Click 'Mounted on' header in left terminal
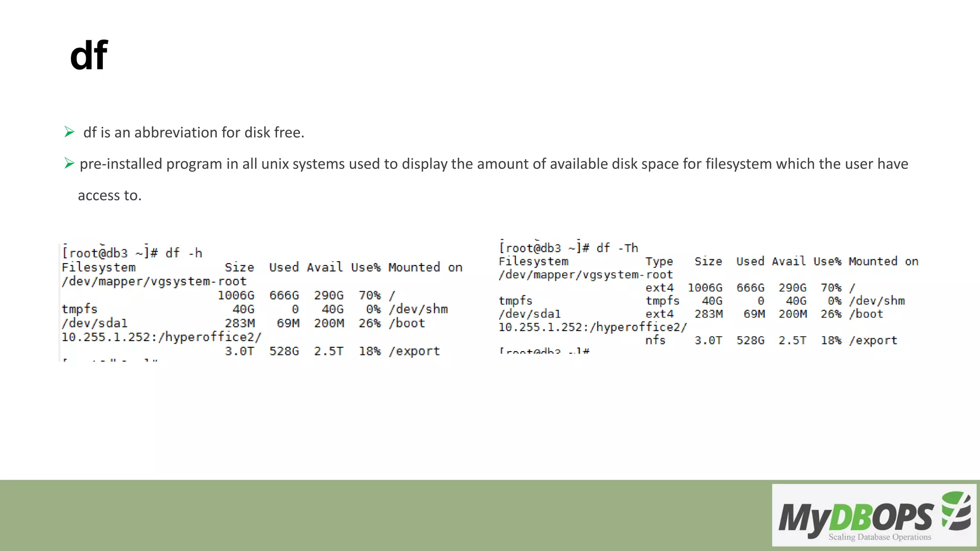 coord(425,267)
